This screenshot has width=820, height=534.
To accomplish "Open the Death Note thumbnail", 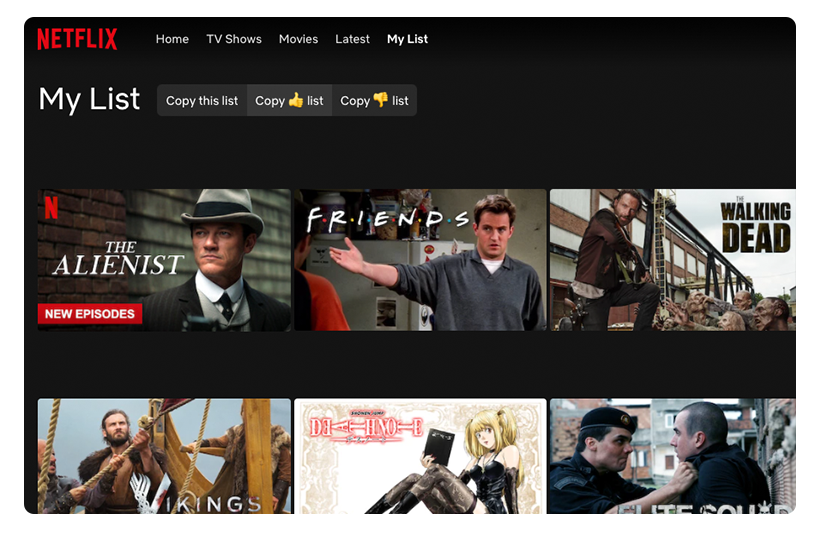I will pyautogui.click(x=420, y=456).
